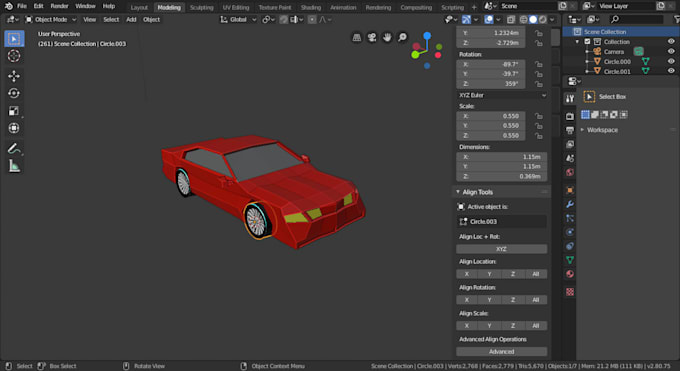Toggle visibility of Collection in outliner
This screenshot has width=680, height=371.
[671, 42]
